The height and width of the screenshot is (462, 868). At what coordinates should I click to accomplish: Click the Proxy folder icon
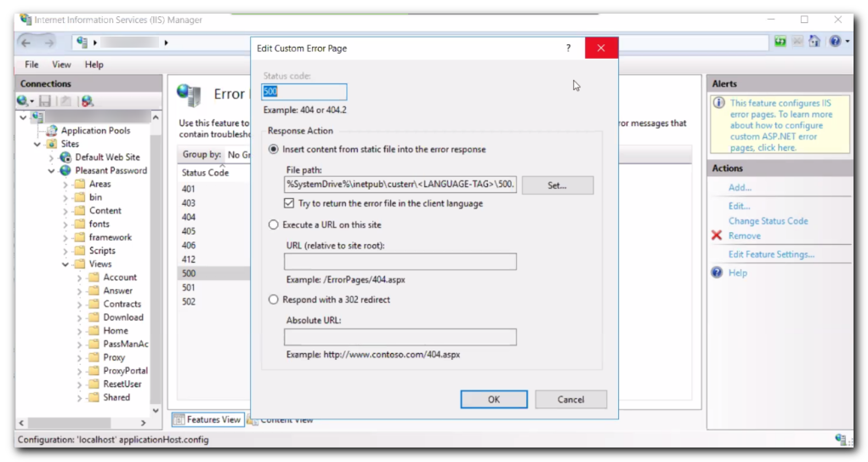pos(94,357)
